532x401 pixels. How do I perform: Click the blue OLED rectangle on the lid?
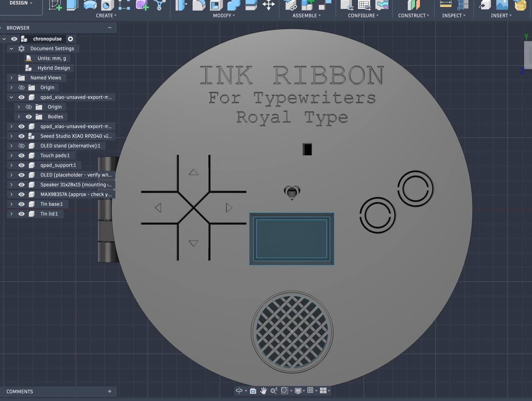291,239
